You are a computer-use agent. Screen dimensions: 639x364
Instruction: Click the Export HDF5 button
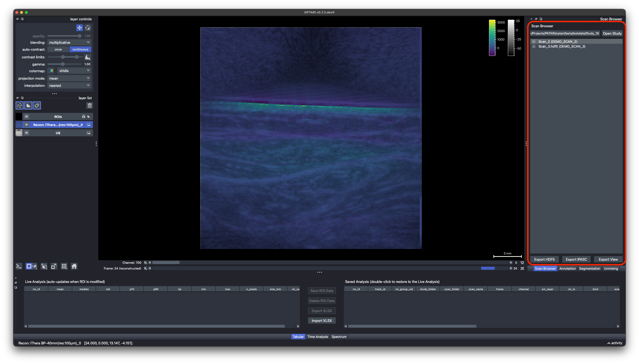click(544, 259)
